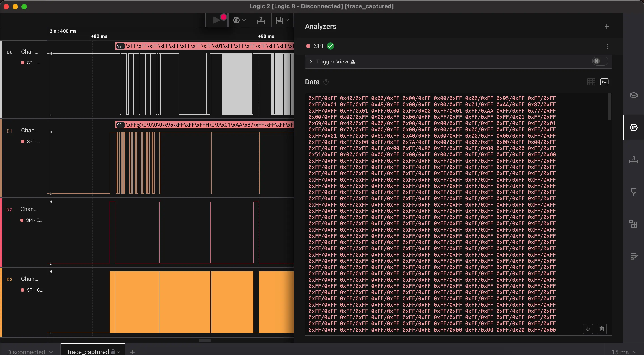Clear terminal data with trash icon
644x355 pixels.
tap(602, 329)
